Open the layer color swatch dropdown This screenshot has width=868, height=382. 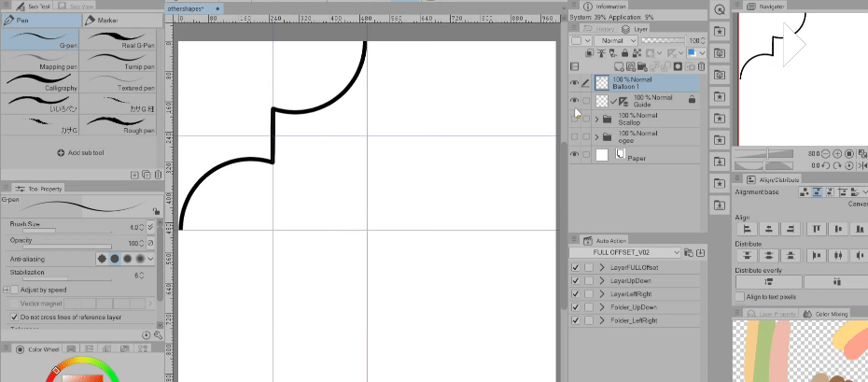(x=696, y=53)
